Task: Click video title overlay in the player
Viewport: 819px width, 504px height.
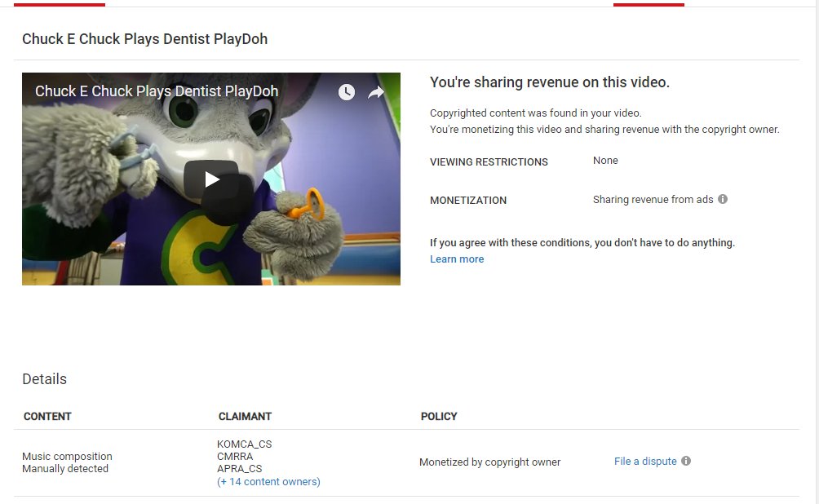Action: pos(156,91)
